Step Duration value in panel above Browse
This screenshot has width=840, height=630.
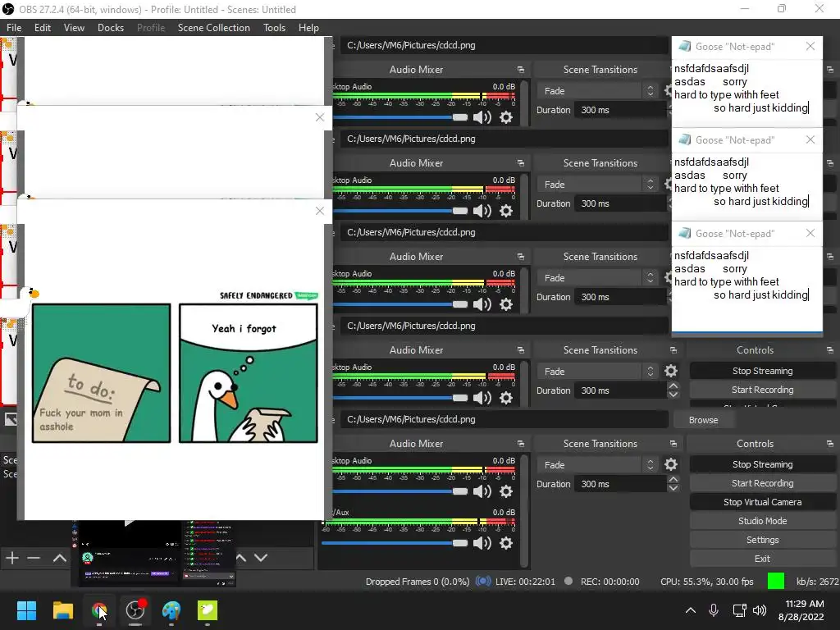[x=673, y=390]
